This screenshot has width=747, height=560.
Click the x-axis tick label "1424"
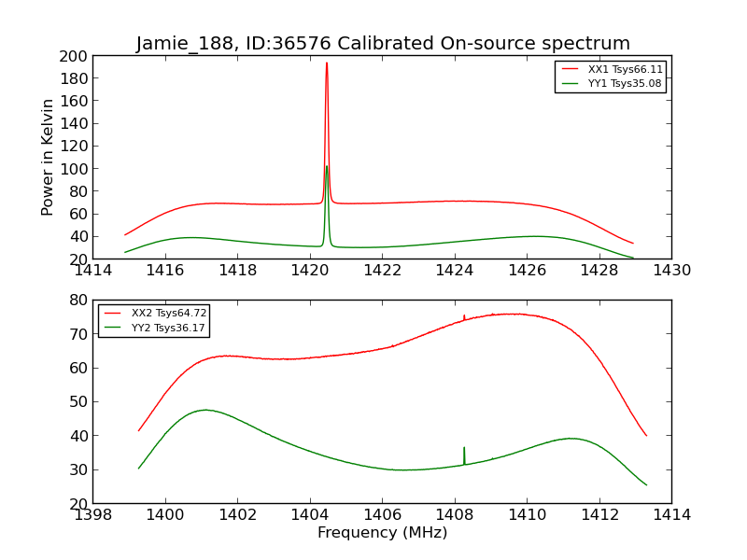455,270
